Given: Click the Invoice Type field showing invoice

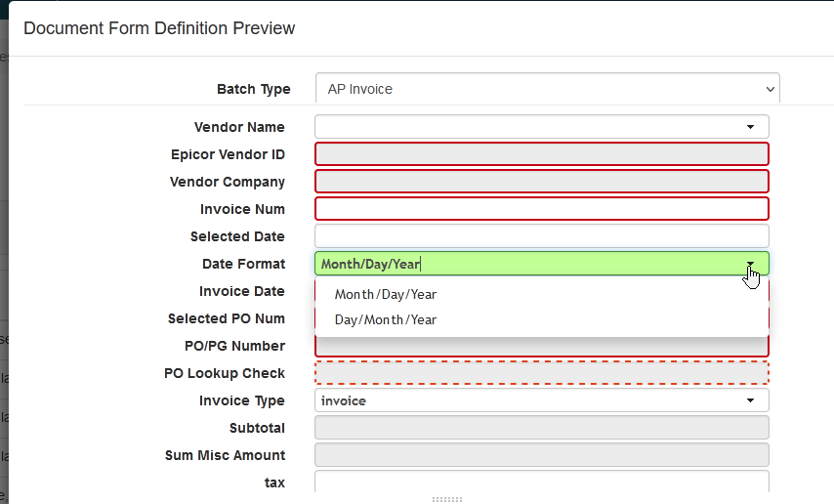Looking at the screenshot, I should coord(527,400).
